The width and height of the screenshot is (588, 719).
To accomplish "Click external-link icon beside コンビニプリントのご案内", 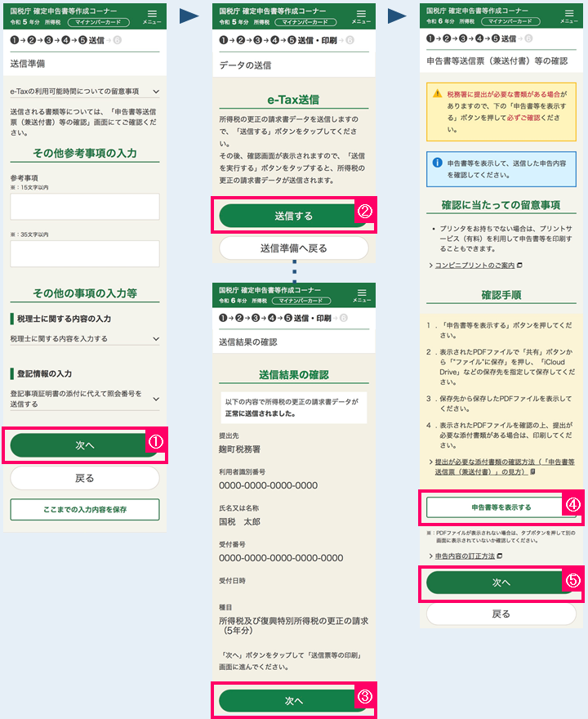I will 519,265.
